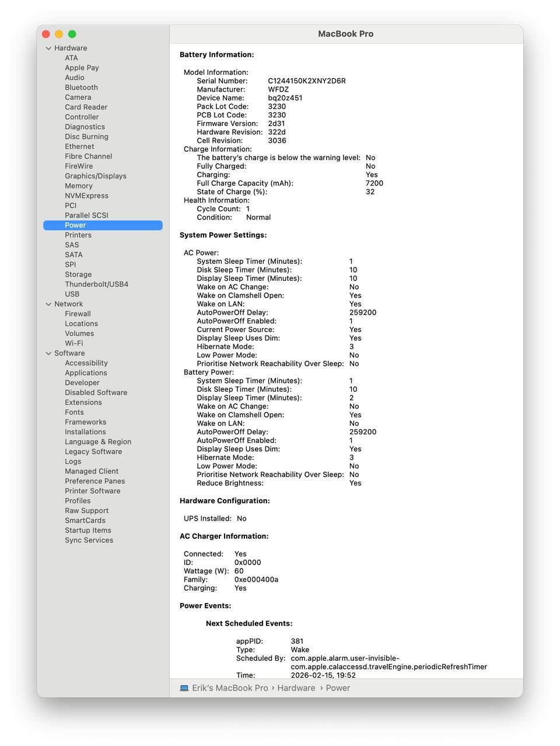Screen dimensions: 560x746
Task: Select NVMExpress in sidebar
Action: click(86, 196)
